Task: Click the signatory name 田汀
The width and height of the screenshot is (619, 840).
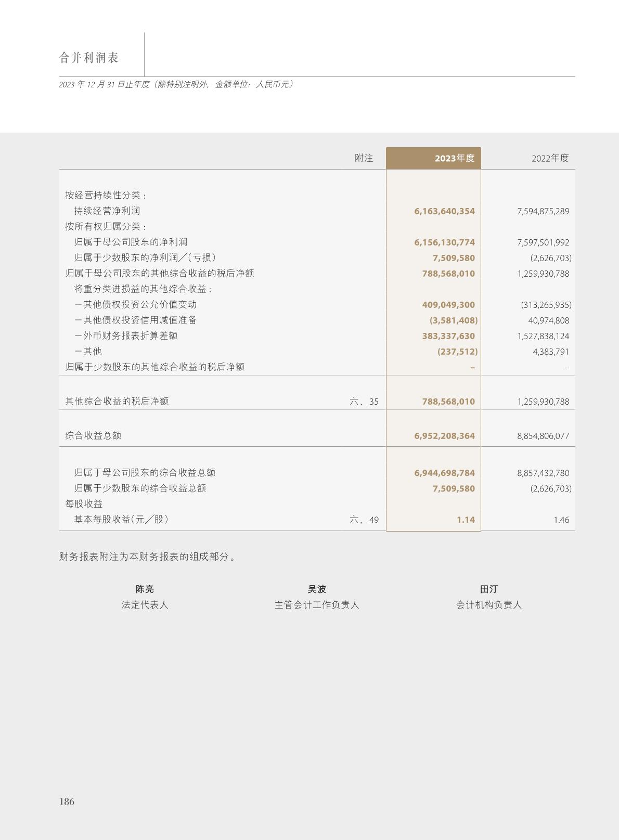Action: tap(488, 589)
